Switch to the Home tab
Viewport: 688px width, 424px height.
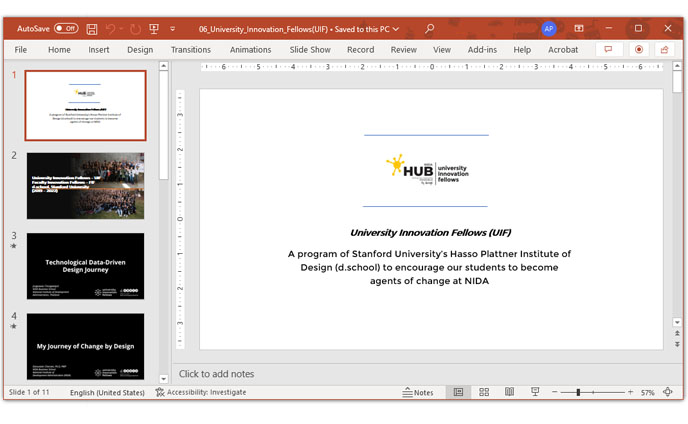tap(59, 50)
